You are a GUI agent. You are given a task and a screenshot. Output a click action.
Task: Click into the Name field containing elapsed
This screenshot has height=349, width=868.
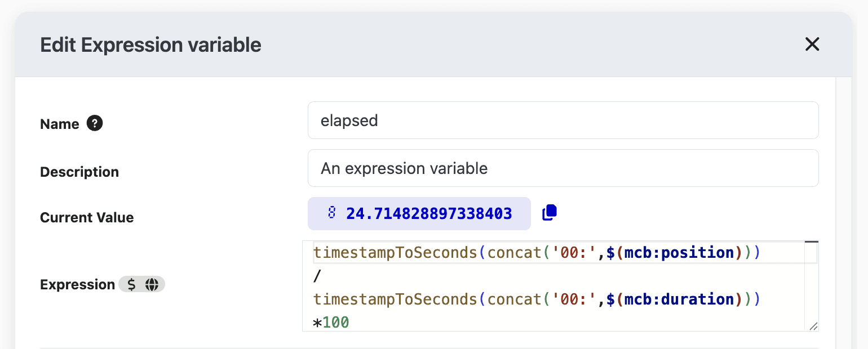pos(563,120)
